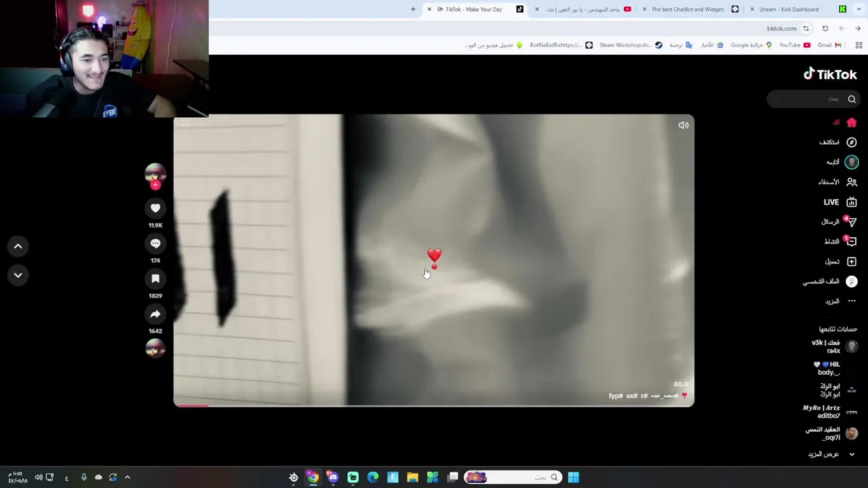Open Messages via the paper plane icon
868x488 pixels.
(x=852, y=222)
